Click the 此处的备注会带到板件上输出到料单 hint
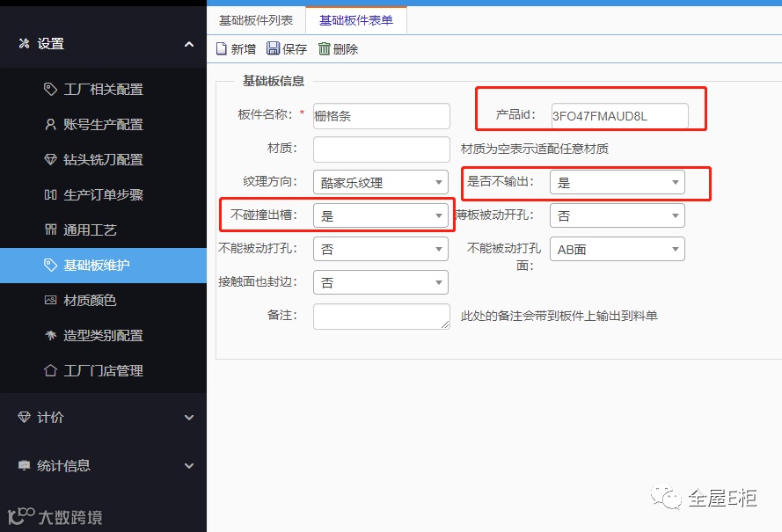Image resolution: width=782 pixels, height=532 pixels. tap(559, 316)
